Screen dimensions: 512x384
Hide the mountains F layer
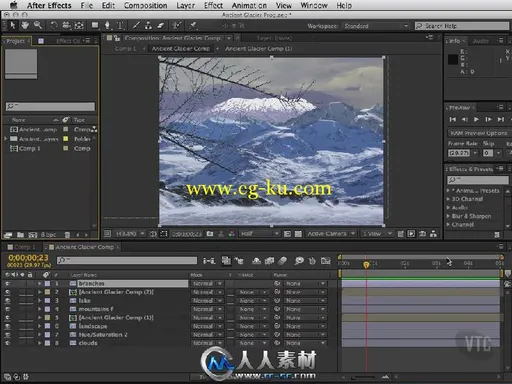(7, 309)
